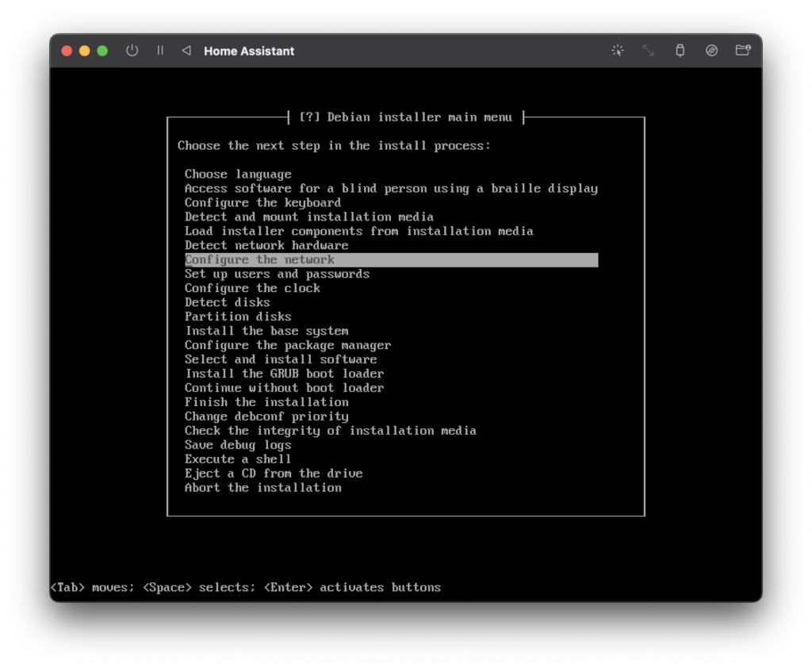Click the Tab moves help text
This screenshot has width=812, height=668.
click(246, 587)
